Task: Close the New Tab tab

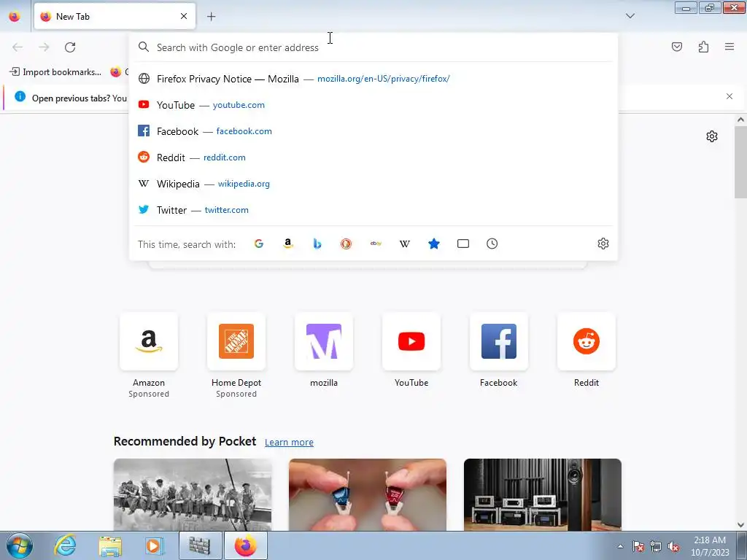Action: tap(184, 16)
